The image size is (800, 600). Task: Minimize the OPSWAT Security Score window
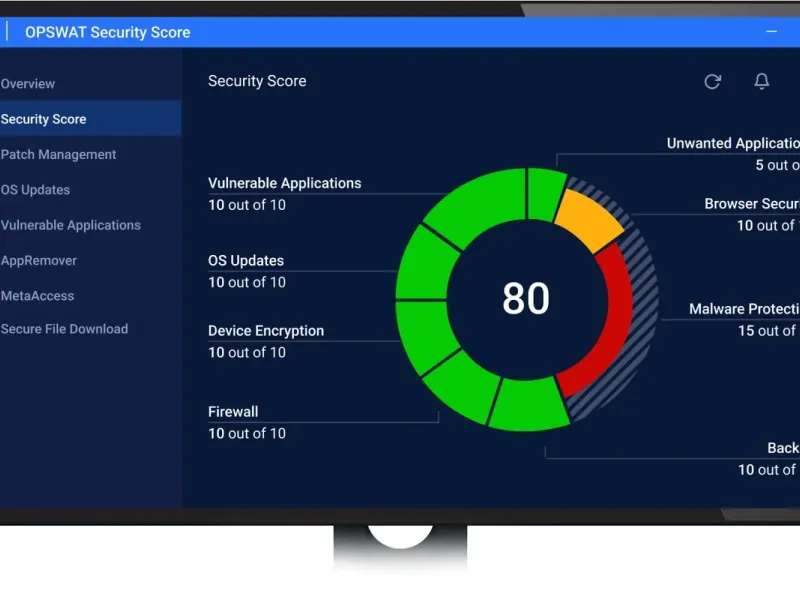771,32
